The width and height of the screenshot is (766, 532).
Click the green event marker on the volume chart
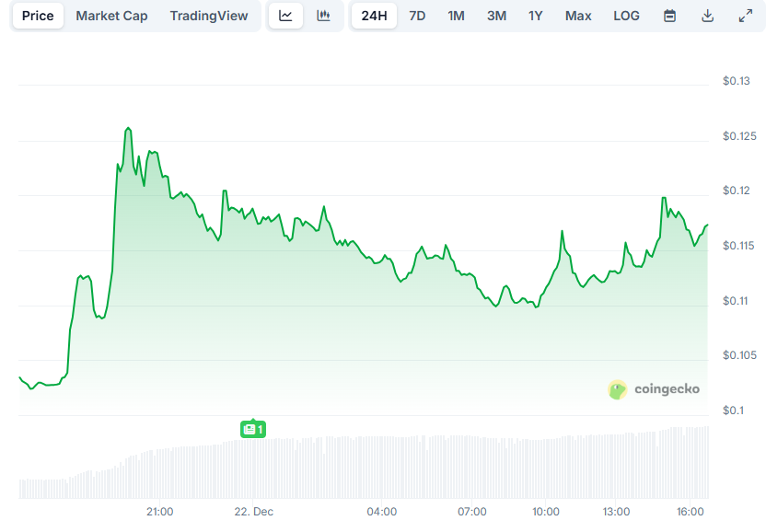[253, 429]
